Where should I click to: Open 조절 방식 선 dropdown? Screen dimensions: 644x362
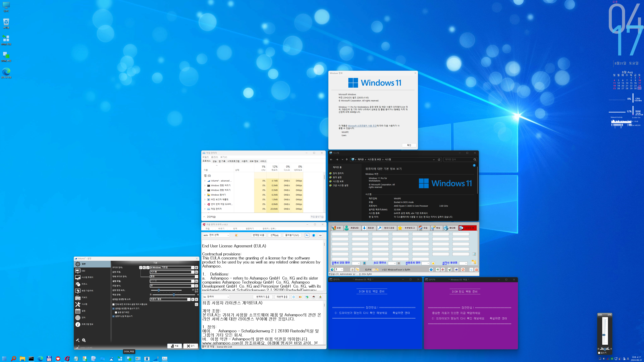pyautogui.click(x=172, y=286)
